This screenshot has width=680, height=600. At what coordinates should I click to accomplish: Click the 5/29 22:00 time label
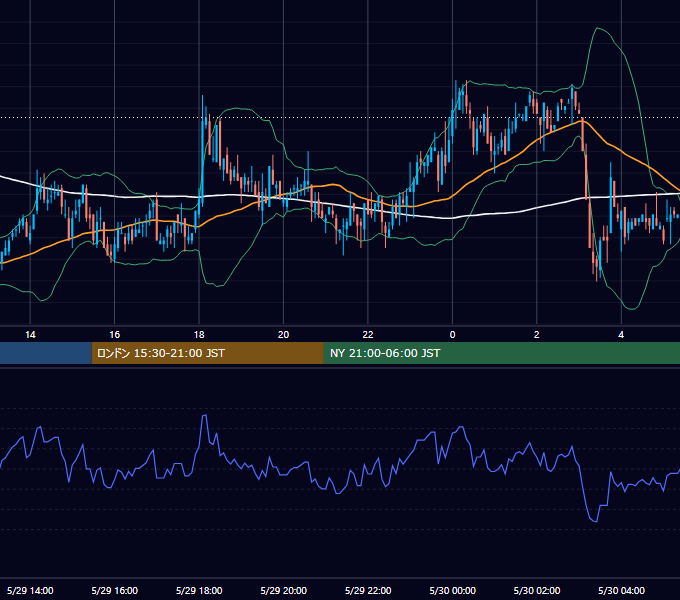[x=368, y=590]
